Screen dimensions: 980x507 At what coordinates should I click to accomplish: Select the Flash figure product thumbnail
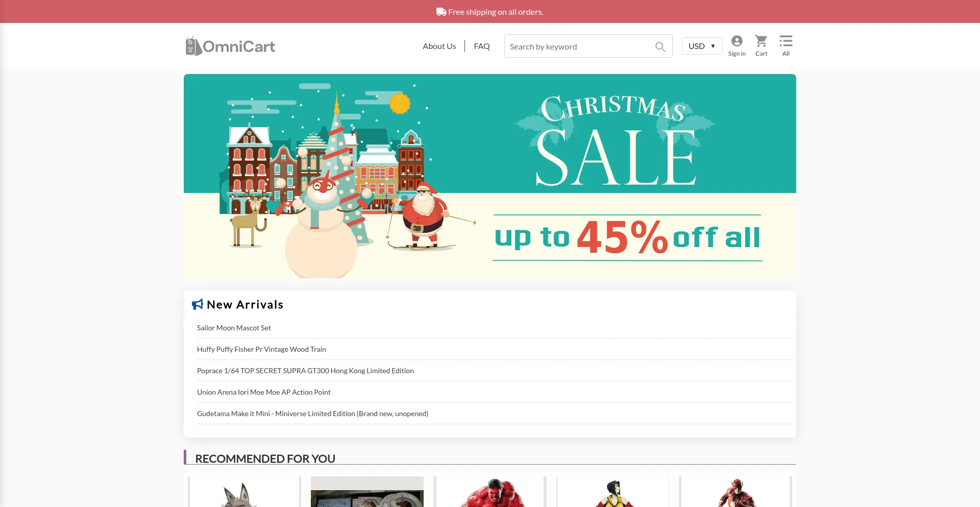coord(736,493)
